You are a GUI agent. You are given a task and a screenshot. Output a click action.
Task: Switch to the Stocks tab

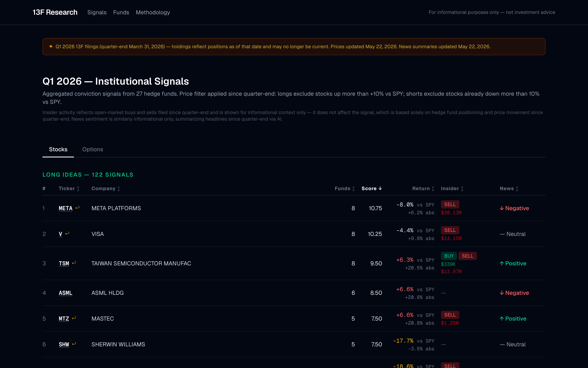click(x=58, y=149)
